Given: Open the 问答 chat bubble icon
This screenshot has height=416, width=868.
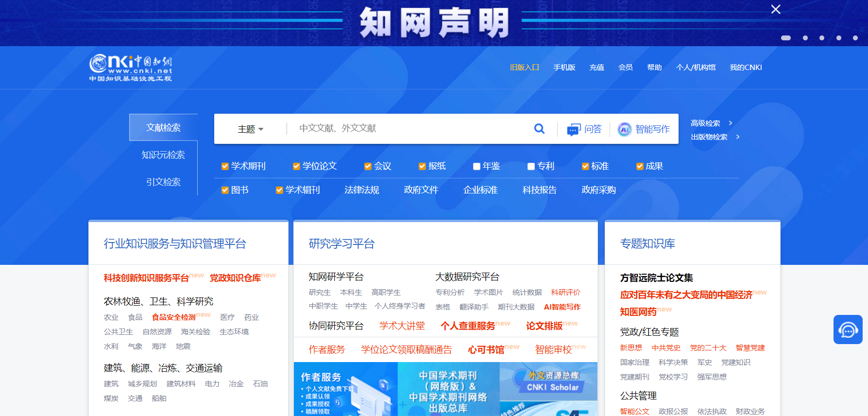Looking at the screenshot, I should [x=574, y=129].
